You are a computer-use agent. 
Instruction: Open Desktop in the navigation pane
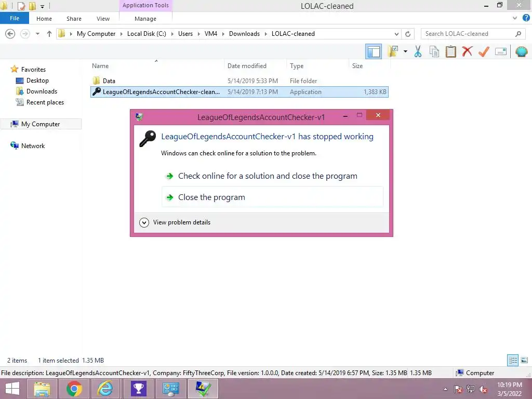pyautogui.click(x=37, y=81)
